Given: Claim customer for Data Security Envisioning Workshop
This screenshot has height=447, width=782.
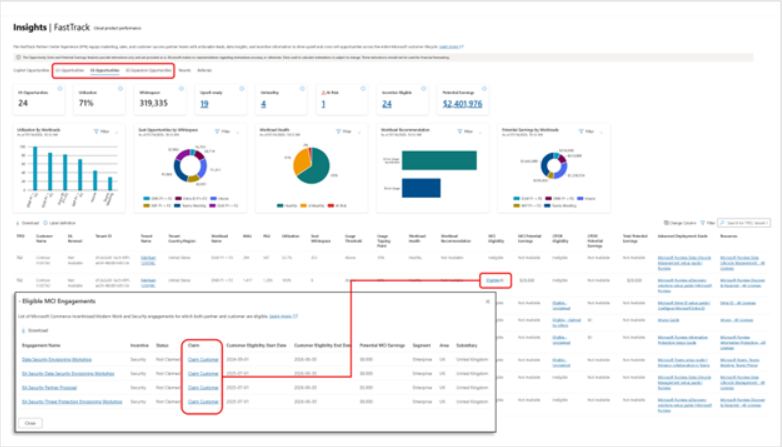Looking at the screenshot, I should (x=203, y=359).
